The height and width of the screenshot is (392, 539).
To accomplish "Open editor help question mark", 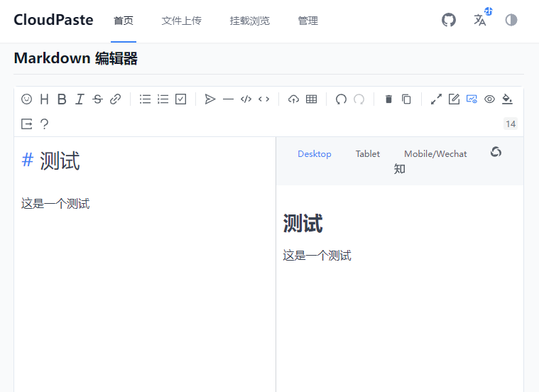I will (44, 124).
